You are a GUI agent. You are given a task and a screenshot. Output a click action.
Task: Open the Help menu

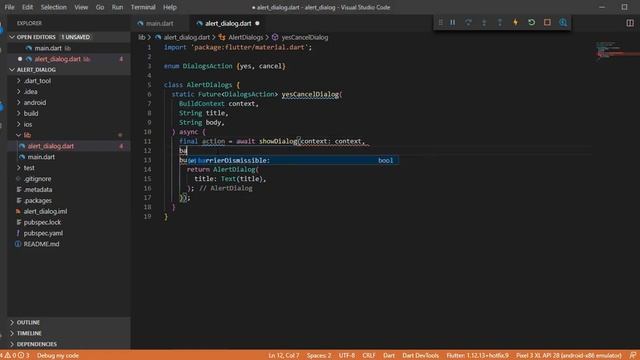(x=170, y=7)
